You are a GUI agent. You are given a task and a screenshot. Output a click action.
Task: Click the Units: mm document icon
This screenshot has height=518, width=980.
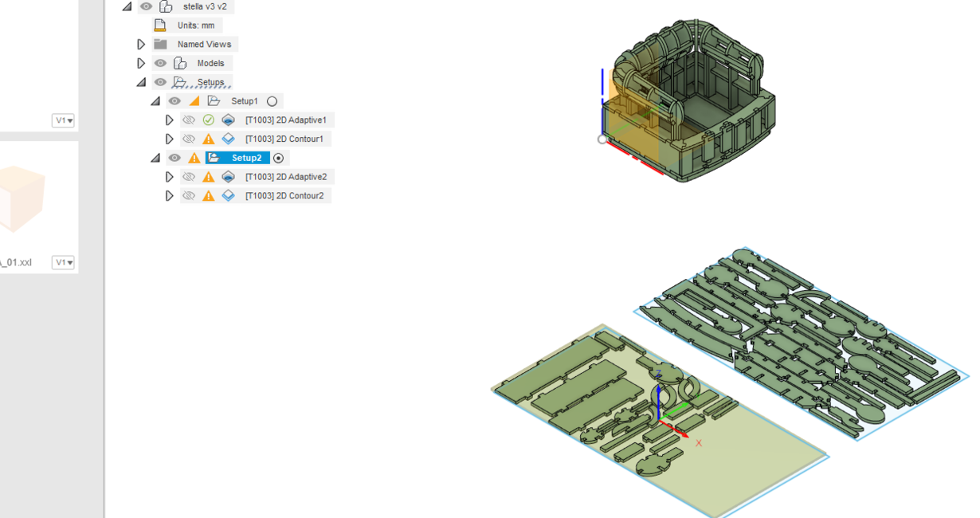pyautogui.click(x=160, y=26)
